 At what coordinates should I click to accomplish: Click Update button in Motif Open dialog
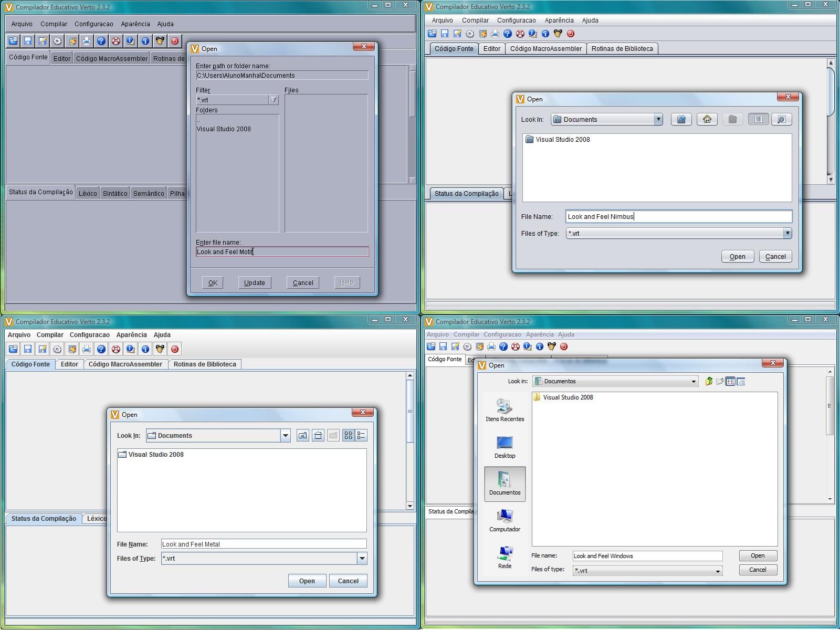click(x=254, y=282)
